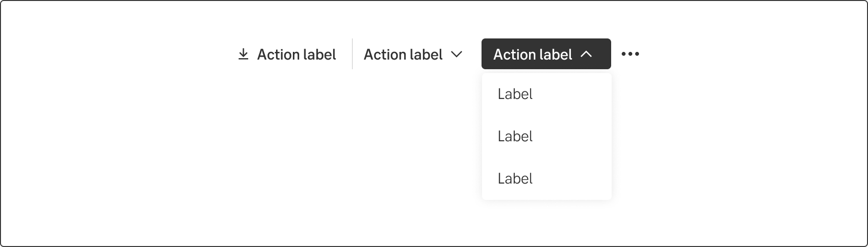Screen dimensions: 868x247
Task: Click the light Action label text with down chevron
Action: point(403,55)
